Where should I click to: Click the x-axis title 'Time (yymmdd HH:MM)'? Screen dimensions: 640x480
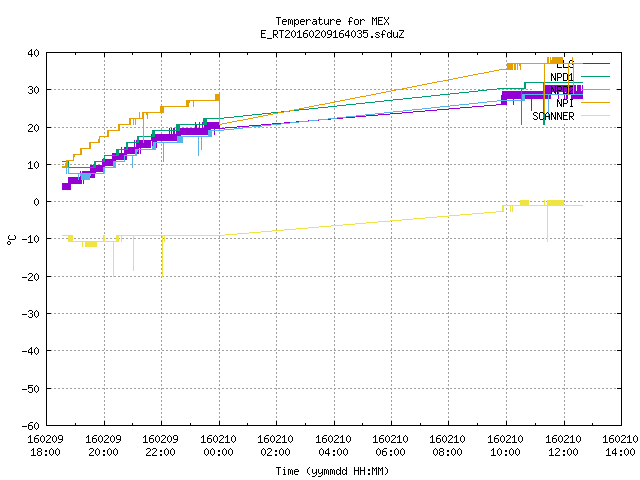click(332, 471)
